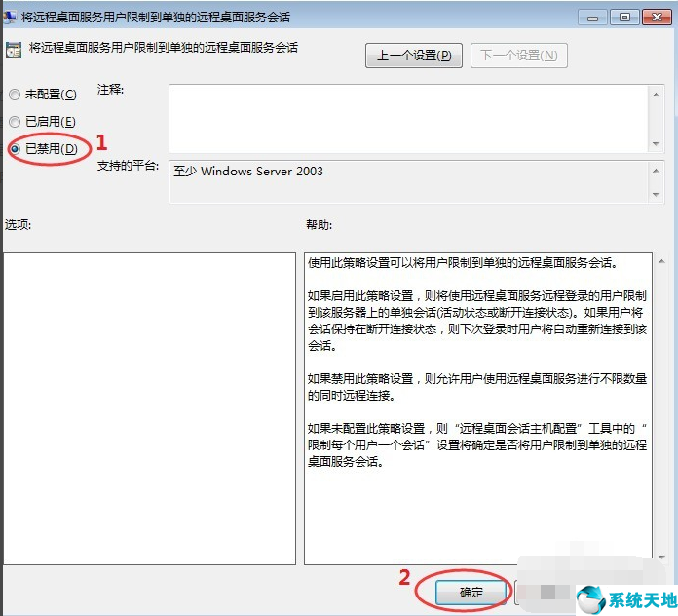This screenshot has height=616, width=678.
Task: Confirm with the 确定 button
Action: click(x=471, y=592)
